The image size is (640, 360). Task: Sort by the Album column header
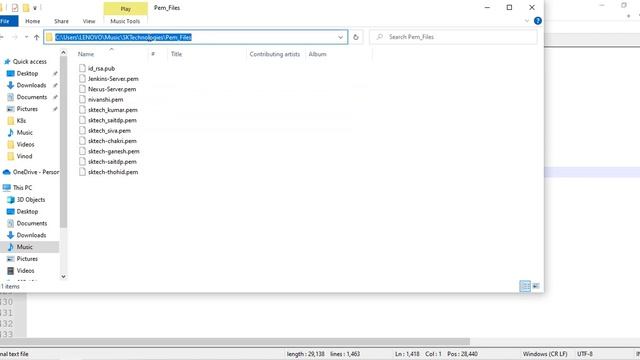318,54
